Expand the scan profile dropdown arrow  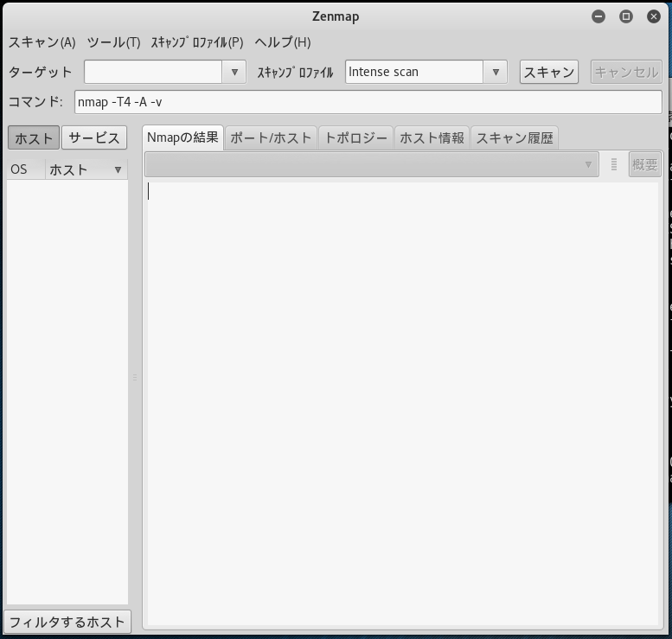coord(496,72)
